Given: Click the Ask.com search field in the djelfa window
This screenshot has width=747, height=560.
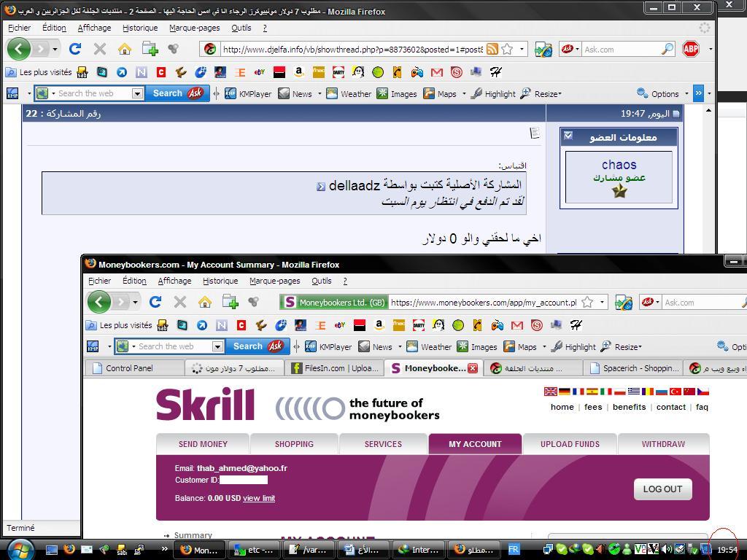Looking at the screenshot, I should click(622, 49).
